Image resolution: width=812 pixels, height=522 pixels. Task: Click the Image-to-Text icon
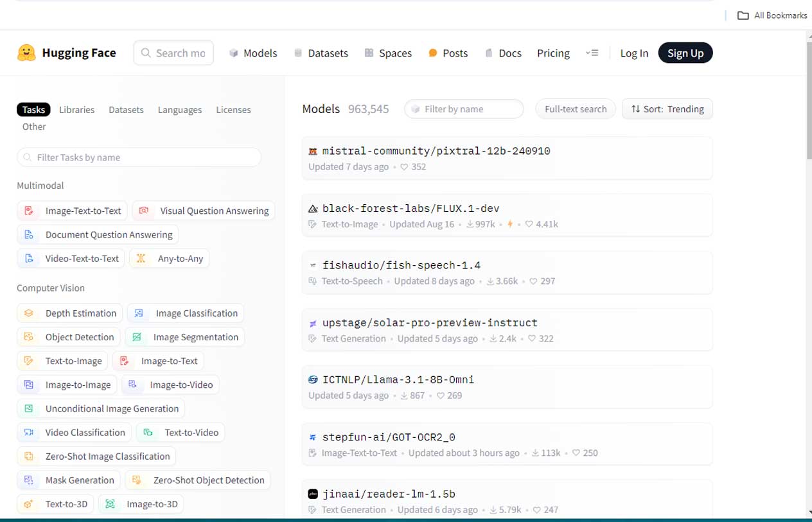click(125, 361)
